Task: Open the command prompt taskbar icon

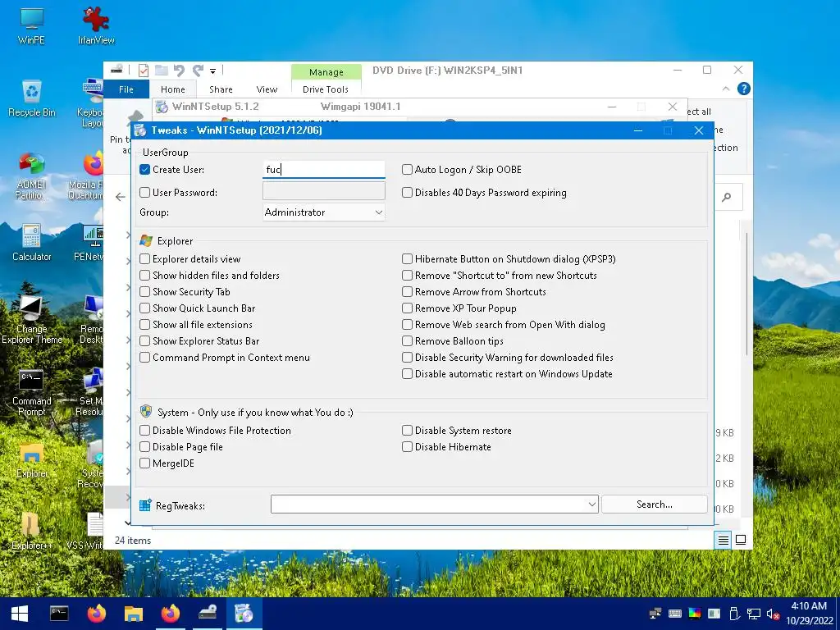Action: coord(59,614)
